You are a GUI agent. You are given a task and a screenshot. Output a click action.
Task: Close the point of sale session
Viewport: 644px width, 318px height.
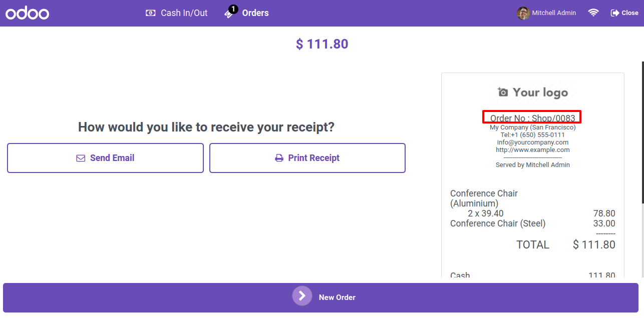click(x=624, y=13)
